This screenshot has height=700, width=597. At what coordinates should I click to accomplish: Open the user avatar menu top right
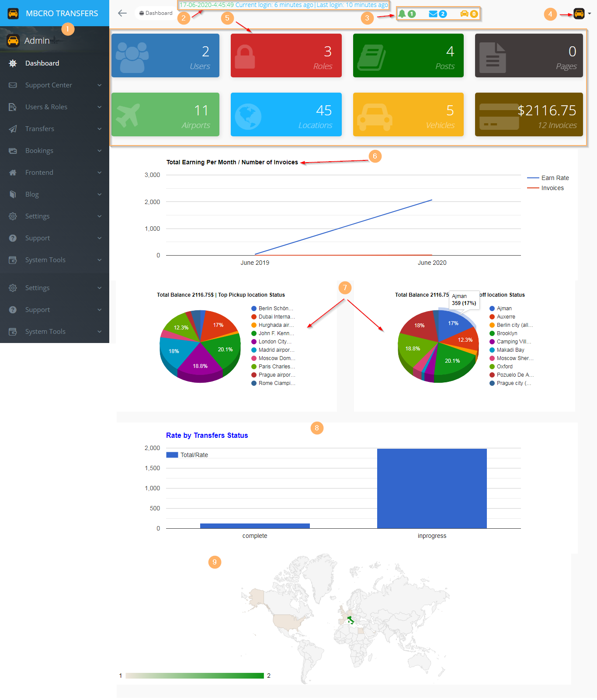pyautogui.click(x=579, y=14)
